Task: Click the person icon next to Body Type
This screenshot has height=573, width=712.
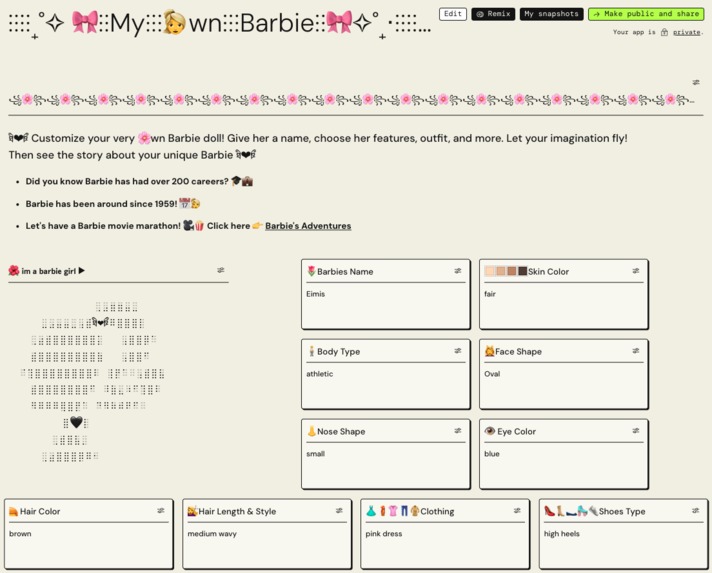Action: [312, 351]
